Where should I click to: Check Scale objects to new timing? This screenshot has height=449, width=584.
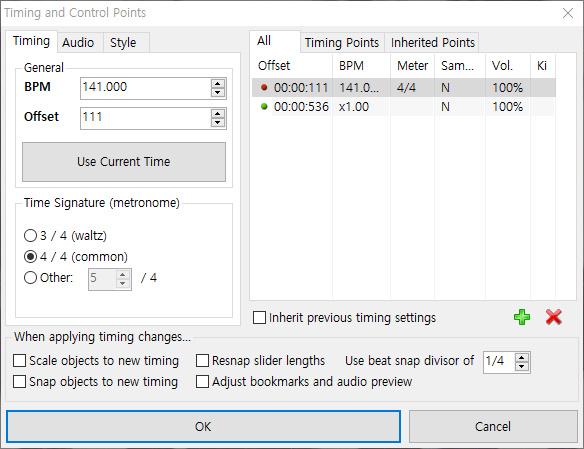96,360
